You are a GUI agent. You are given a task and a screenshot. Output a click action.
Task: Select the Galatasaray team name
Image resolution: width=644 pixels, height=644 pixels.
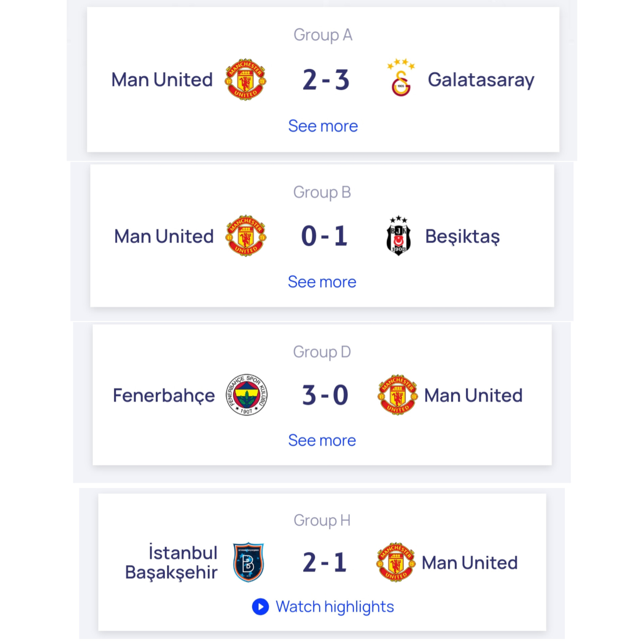coord(481,80)
